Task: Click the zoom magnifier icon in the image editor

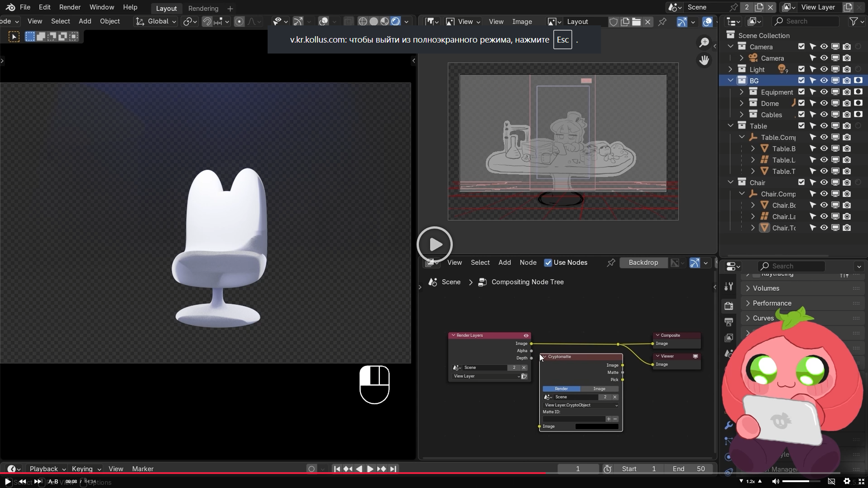Action: click(x=704, y=43)
